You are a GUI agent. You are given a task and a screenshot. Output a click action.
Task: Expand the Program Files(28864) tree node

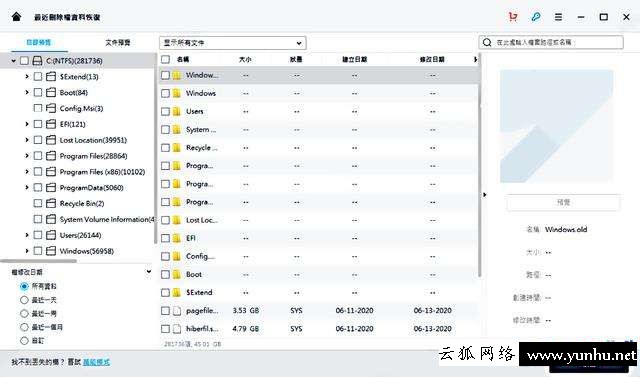(x=27, y=155)
